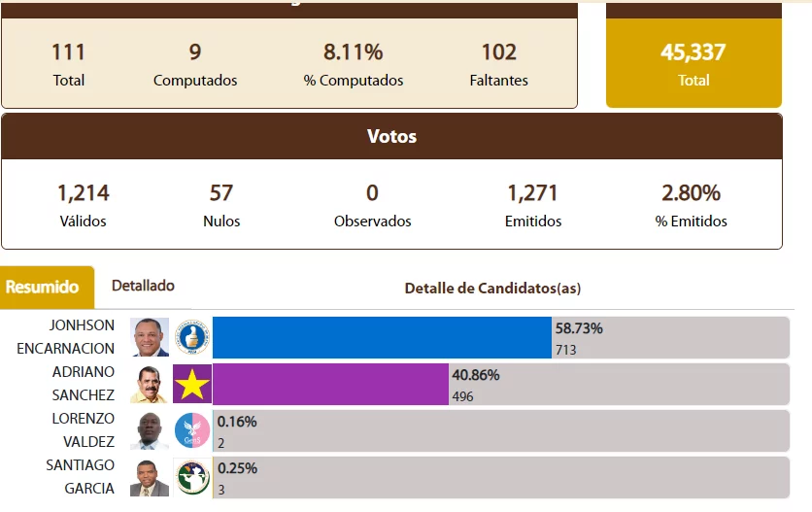Viewport: 812px width, 512px height.
Task: Click the 0.25% result bar for Santiago Garcia
Action: (x=500, y=477)
